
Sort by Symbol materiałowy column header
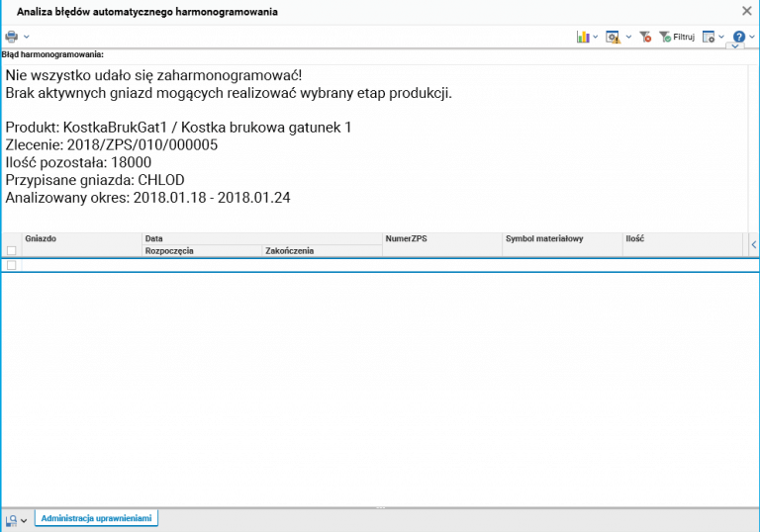pyautogui.click(x=562, y=244)
